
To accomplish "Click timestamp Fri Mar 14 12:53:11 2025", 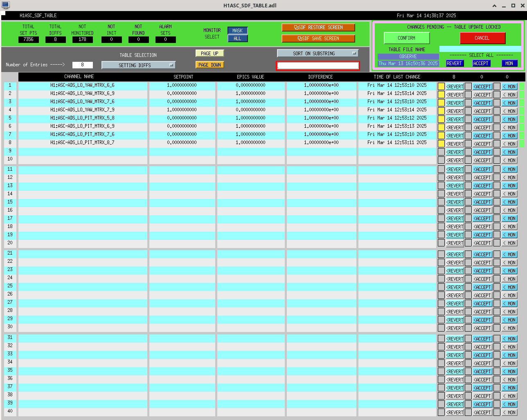I will pyautogui.click(x=397, y=142).
